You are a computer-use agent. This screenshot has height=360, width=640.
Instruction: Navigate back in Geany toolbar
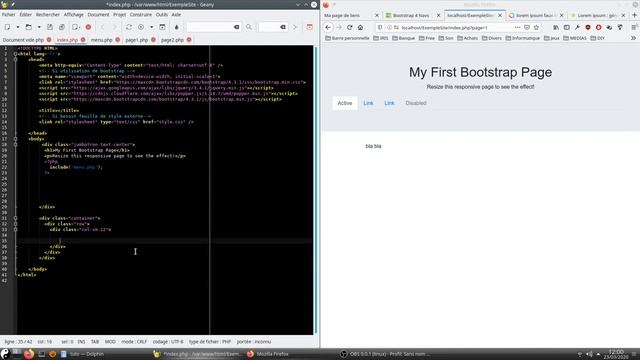tap(102, 27)
